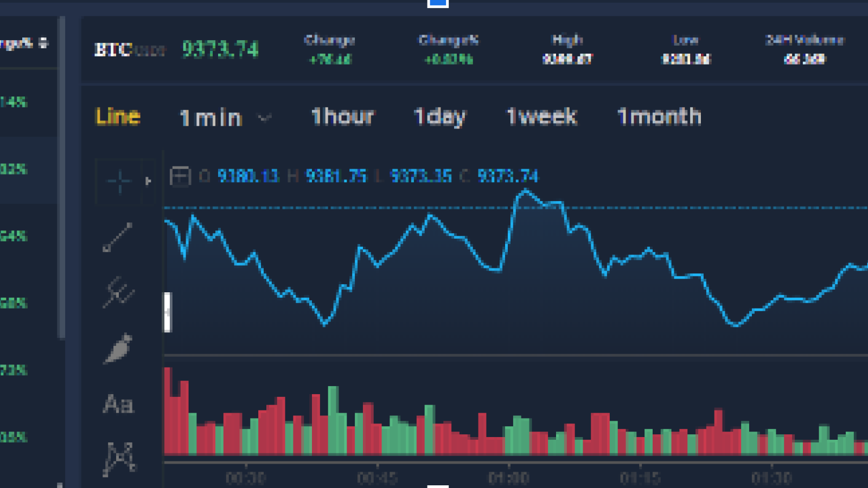Screen dimensions: 868x488
Task: Switch interval to 1hour
Action: [x=343, y=117]
